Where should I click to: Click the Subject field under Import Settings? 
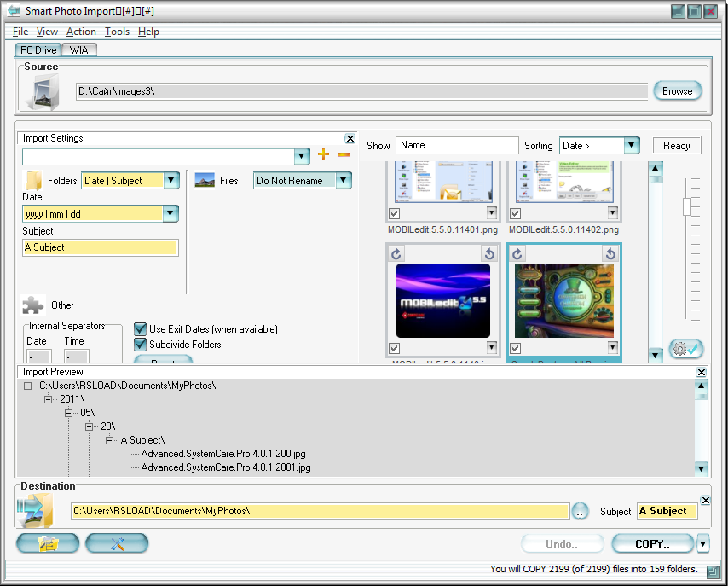point(101,247)
